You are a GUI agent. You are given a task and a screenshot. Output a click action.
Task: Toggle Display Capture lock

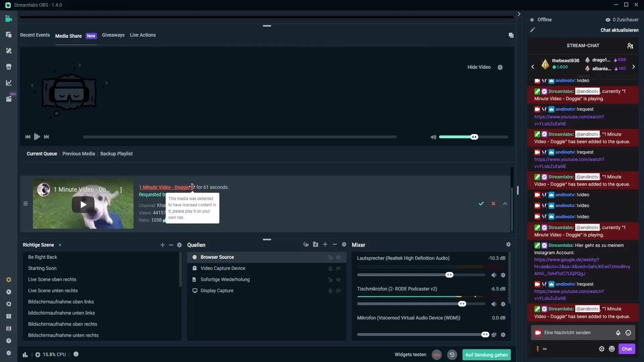[x=330, y=291]
